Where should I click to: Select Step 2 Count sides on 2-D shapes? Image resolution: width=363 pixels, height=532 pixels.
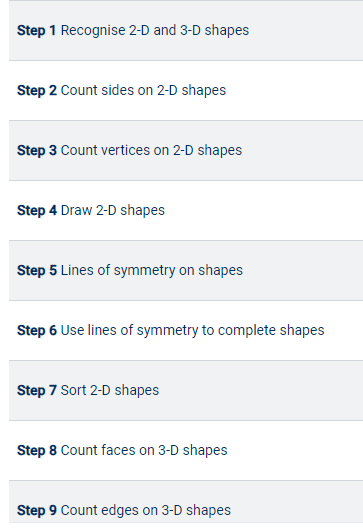186,91
